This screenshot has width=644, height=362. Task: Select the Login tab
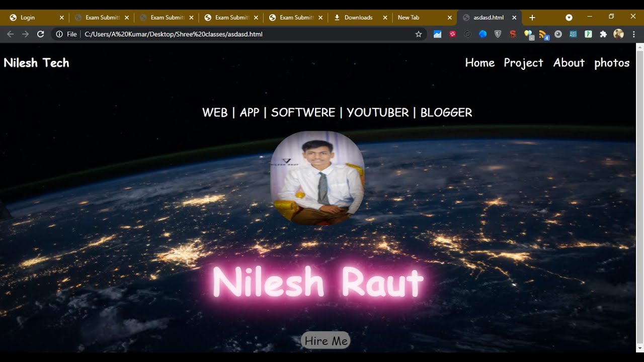tap(28, 17)
